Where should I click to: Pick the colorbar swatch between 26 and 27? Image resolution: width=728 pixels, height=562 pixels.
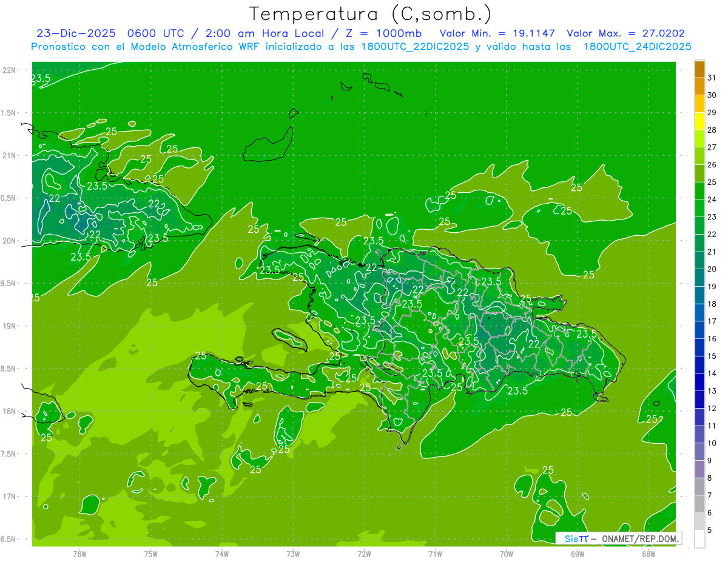pos(699,156)
